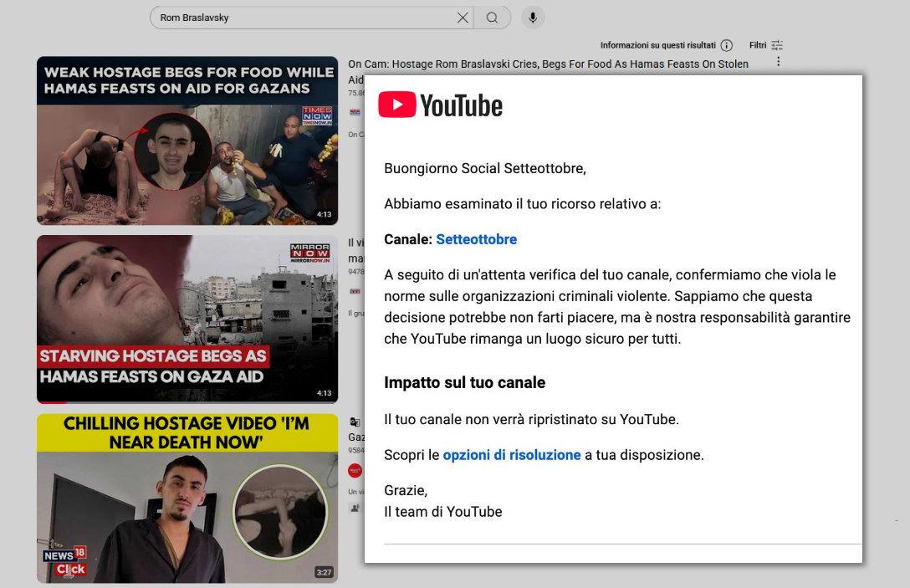Click the 4:13 duration badge on the Times Now thumbnail
The height and width of the screenshot is (588, 910).
pos(324,214)
